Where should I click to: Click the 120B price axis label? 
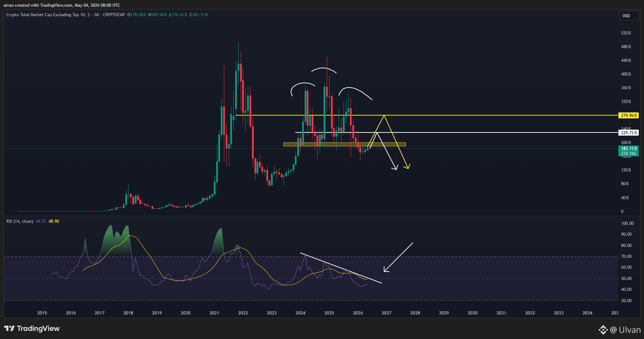626,170
